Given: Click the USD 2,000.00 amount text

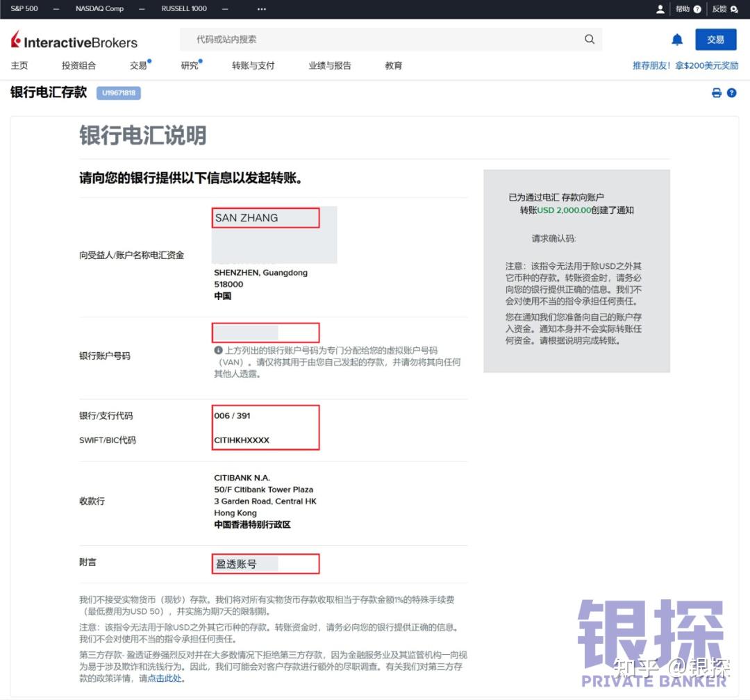Looking at the screenshot, I should (x=564, y=210).
